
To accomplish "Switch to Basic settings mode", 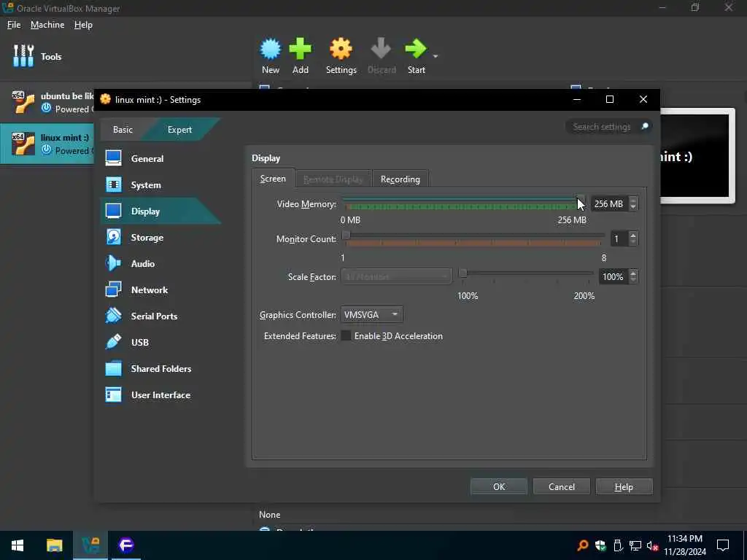I will coord(123,130).
